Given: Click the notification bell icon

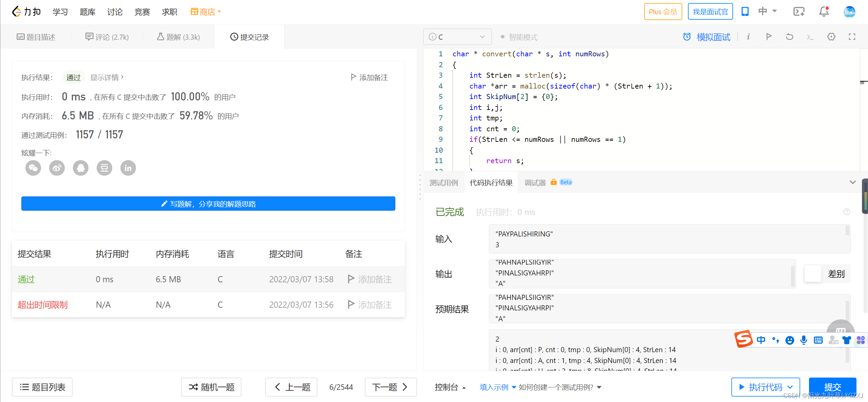Looking at the screenshot, I should point(824,12).
